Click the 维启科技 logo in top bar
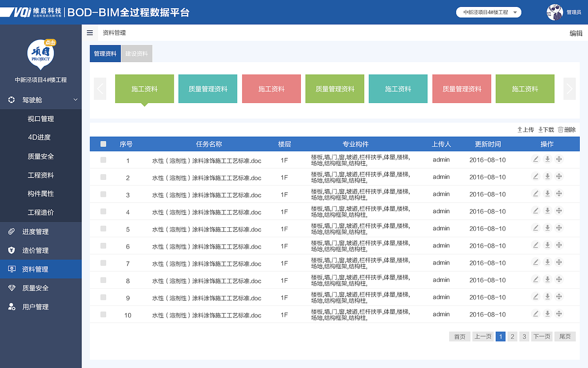The height and width of the screenshot is (368, 588). tap(28, 12)
